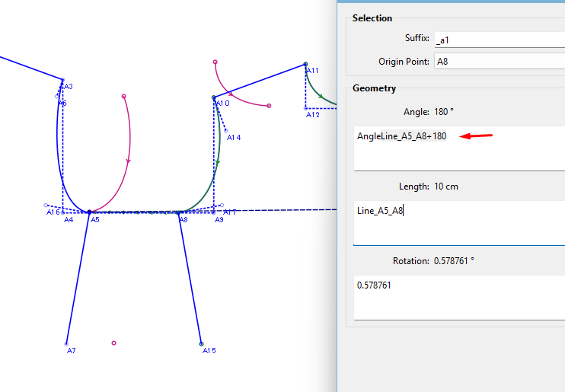Screen dimensions: 565x392
Task: Click point A14 control handle
Action: (226, 130)
